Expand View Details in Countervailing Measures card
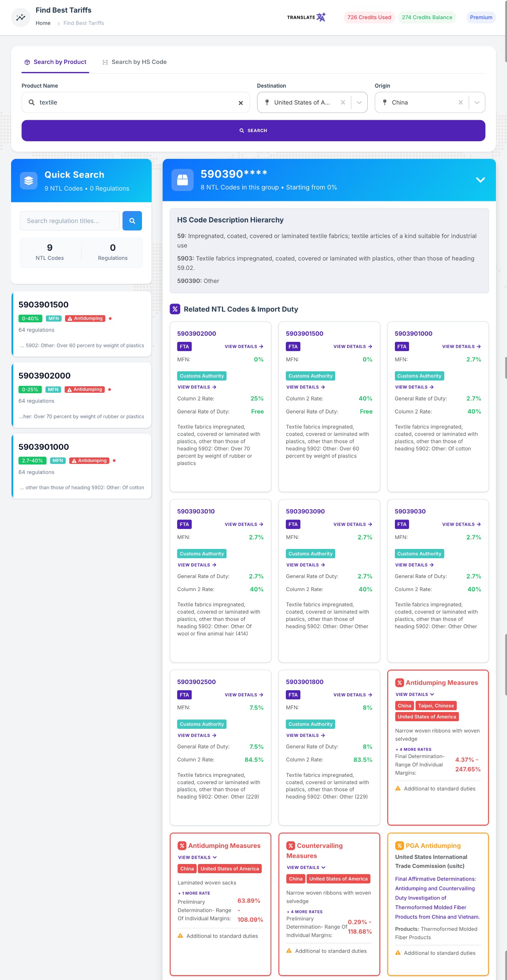 (306, 867)
